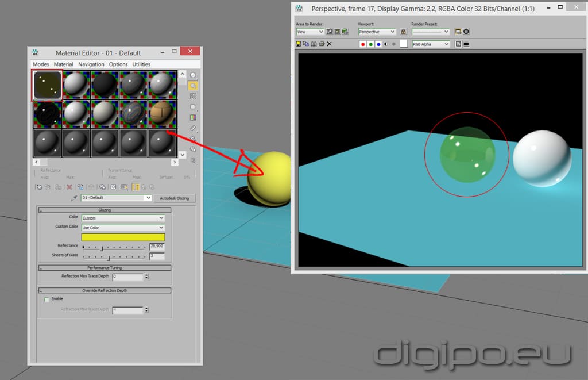This screenshot has width=588, height=380.
Task: Click the red X reset material icon
Action: click(x=69, y=187)
